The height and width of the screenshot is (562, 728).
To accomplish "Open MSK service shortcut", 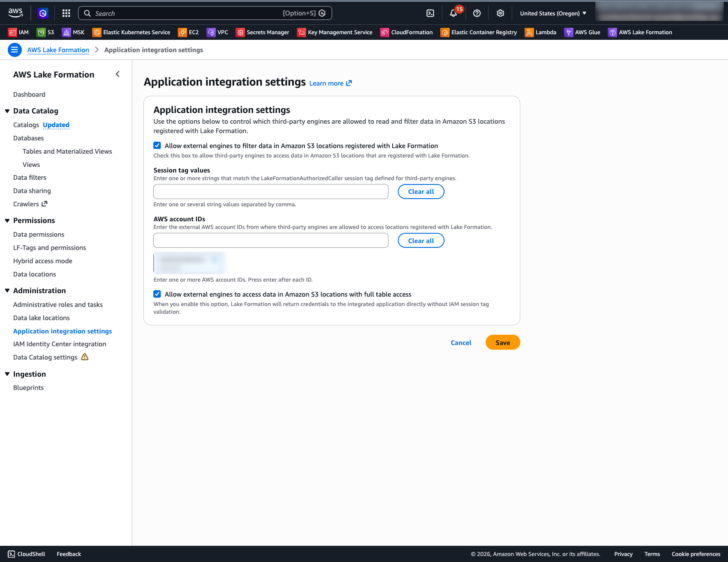I will tap(73, 32).
